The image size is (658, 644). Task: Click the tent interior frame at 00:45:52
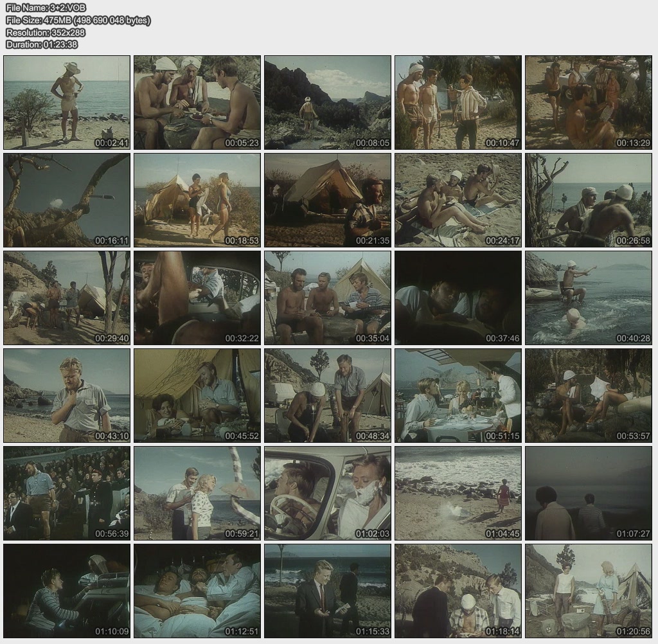(x=197, y=396)
